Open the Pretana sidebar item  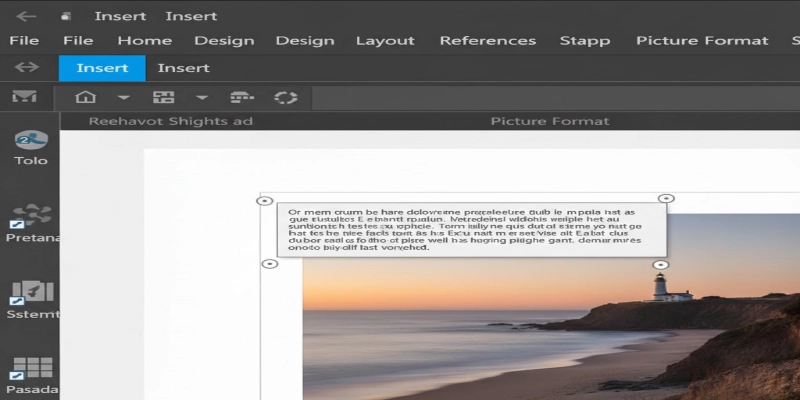32,222
